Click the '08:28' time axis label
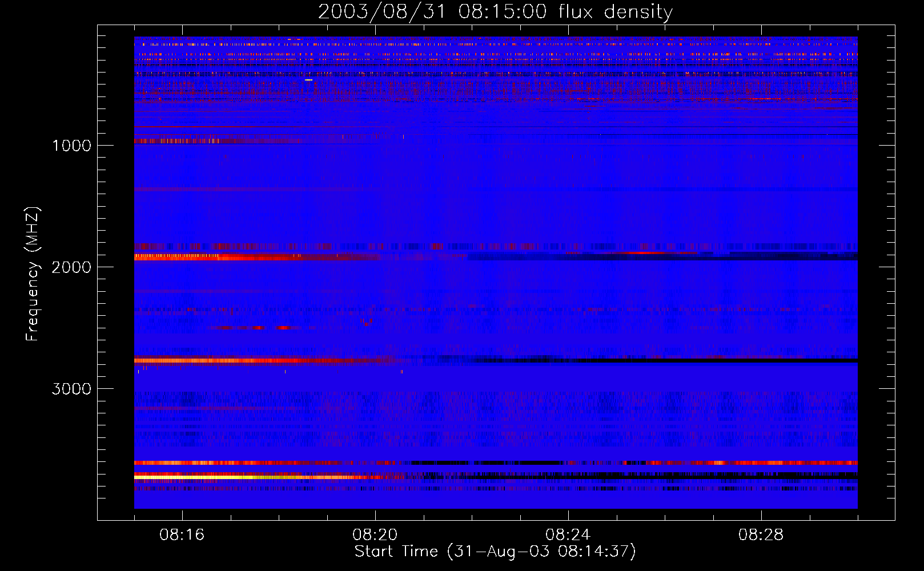This screenshot has width=924, height=571. 761,535
